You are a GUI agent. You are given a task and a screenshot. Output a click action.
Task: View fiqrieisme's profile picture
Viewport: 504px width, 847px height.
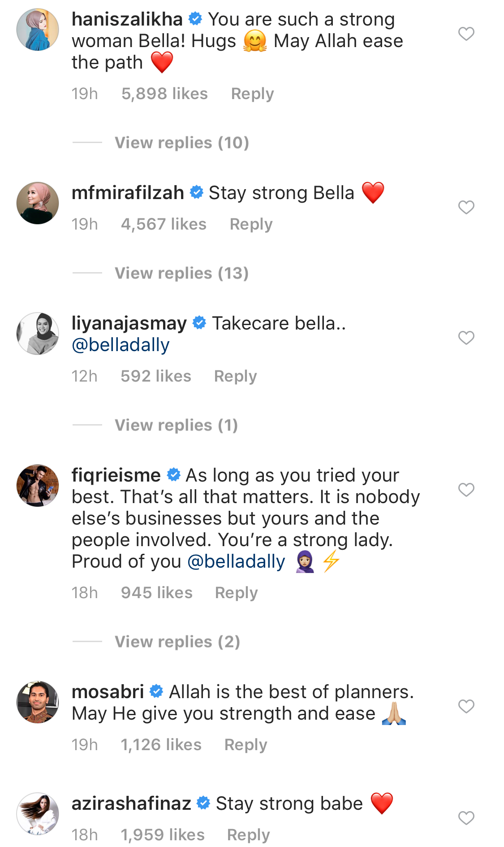pyautogui.click(x=38, y=486)
